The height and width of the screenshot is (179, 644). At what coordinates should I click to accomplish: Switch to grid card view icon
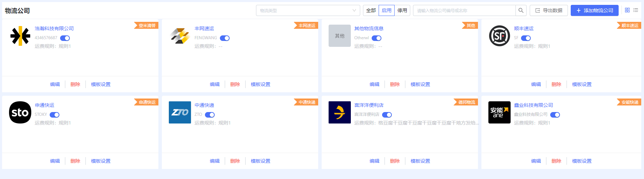627,10
